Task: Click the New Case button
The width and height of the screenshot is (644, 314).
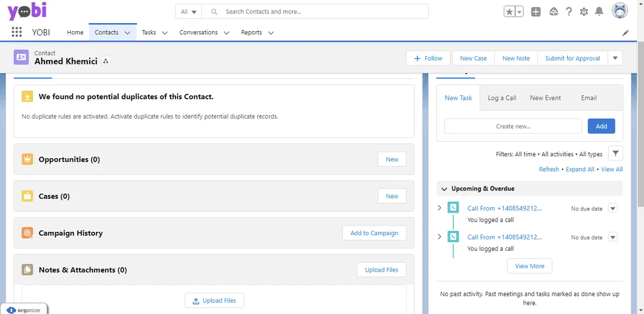Action: (x=473, y=58)
